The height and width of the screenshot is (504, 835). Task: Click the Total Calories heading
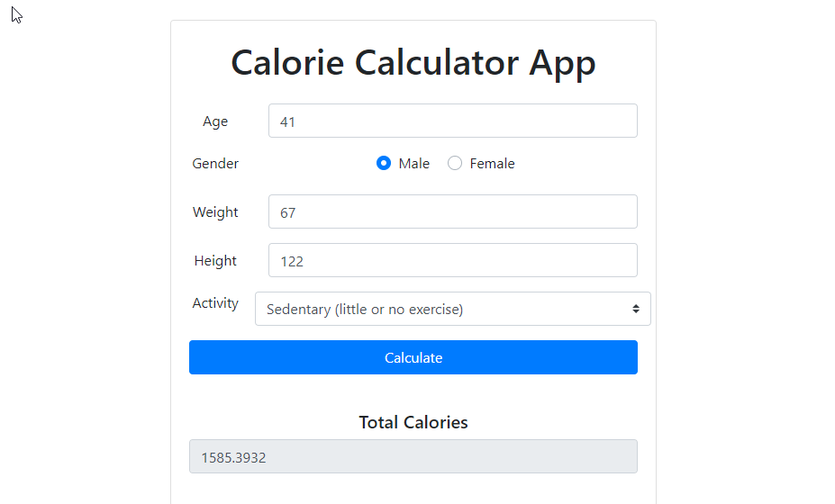(x=413, y=422)
